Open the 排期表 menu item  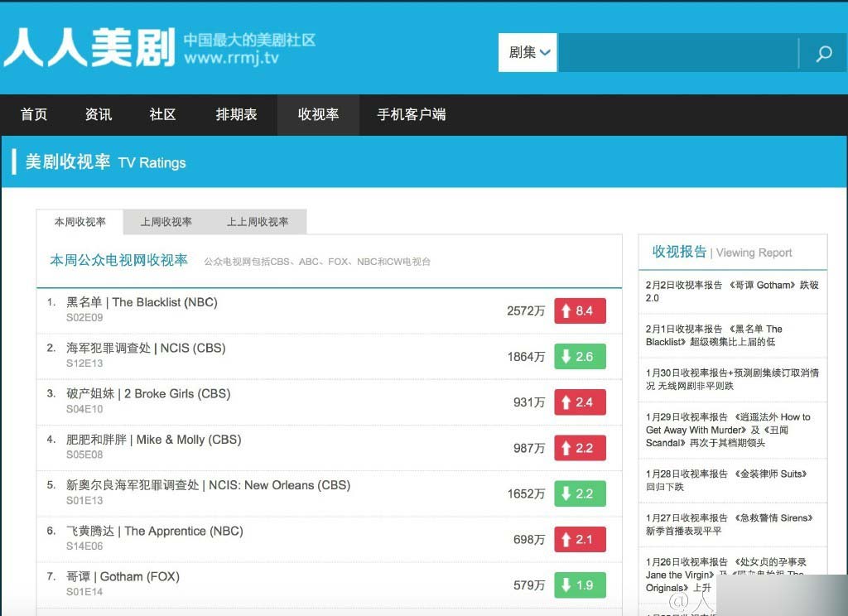236,115
